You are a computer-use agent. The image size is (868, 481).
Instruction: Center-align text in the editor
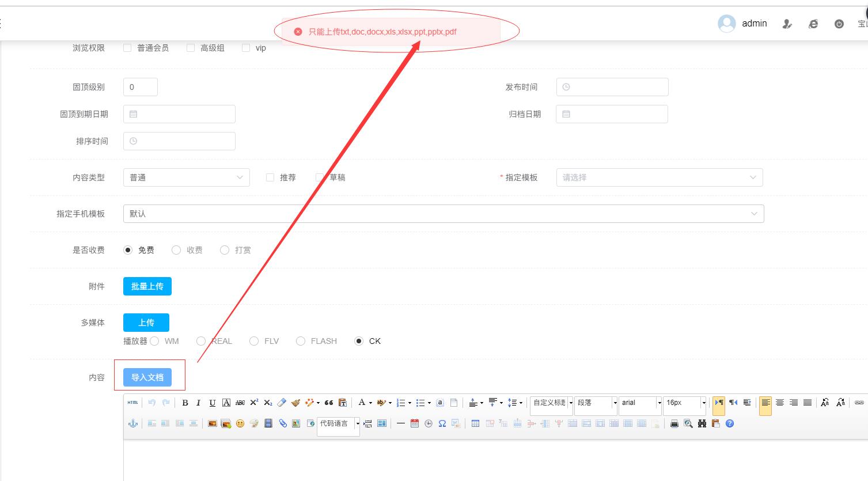point(780,403)
